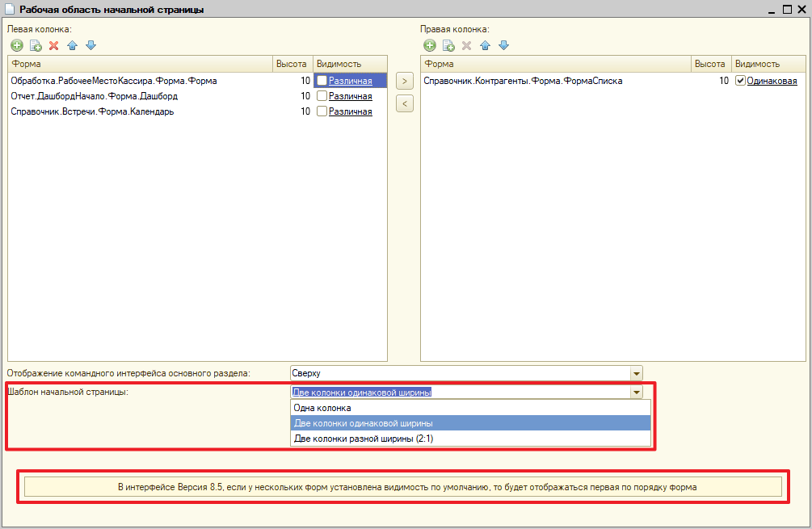
Task: Click Move Up arrow in right column toolbar
Action: coord(486,45)
